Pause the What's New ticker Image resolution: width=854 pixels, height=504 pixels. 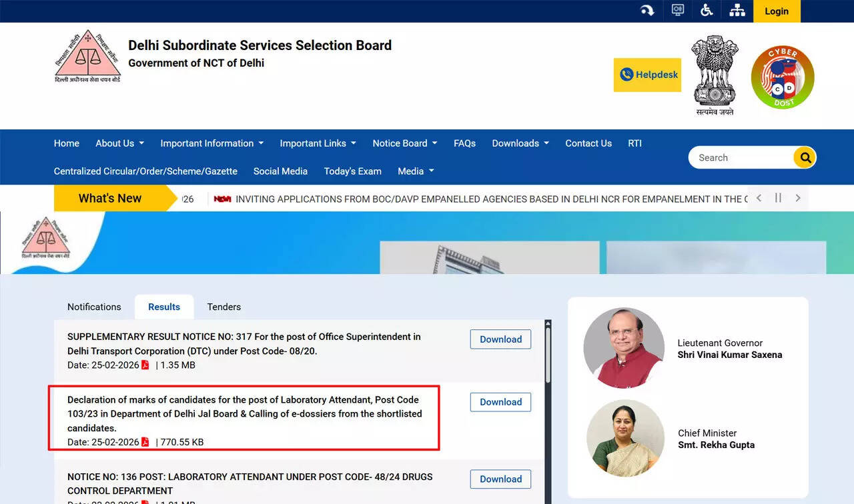coord(778,198)
